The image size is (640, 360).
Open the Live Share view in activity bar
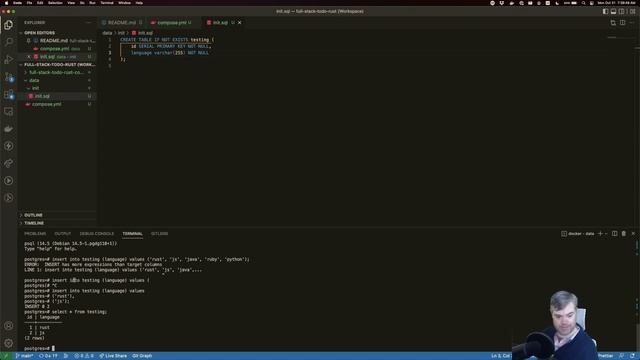tap(9, 163)
